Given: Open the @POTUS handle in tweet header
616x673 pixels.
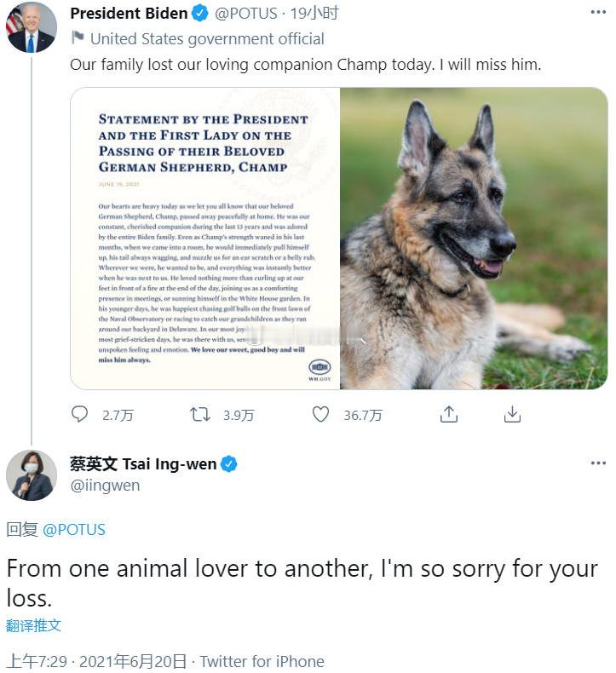Looking at the screenshot, I should [246, 13].
